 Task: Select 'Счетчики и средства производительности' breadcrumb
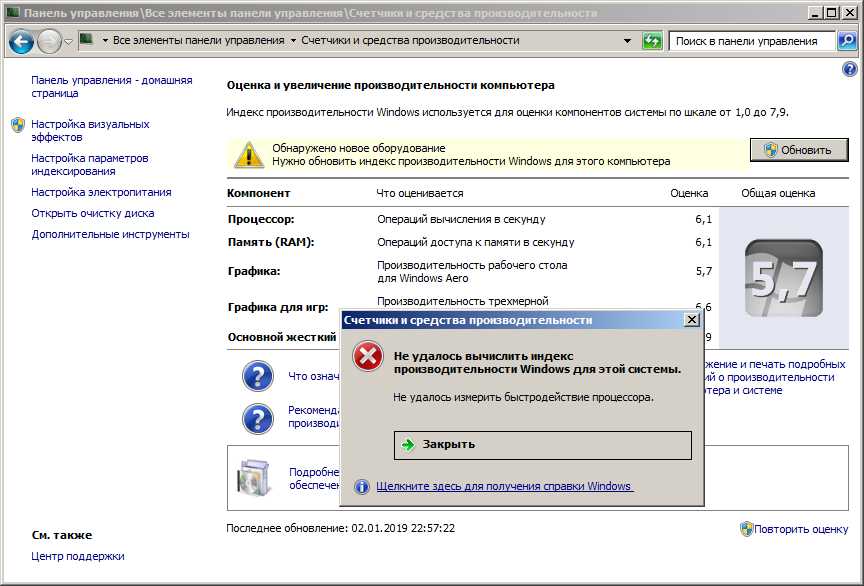410,40
